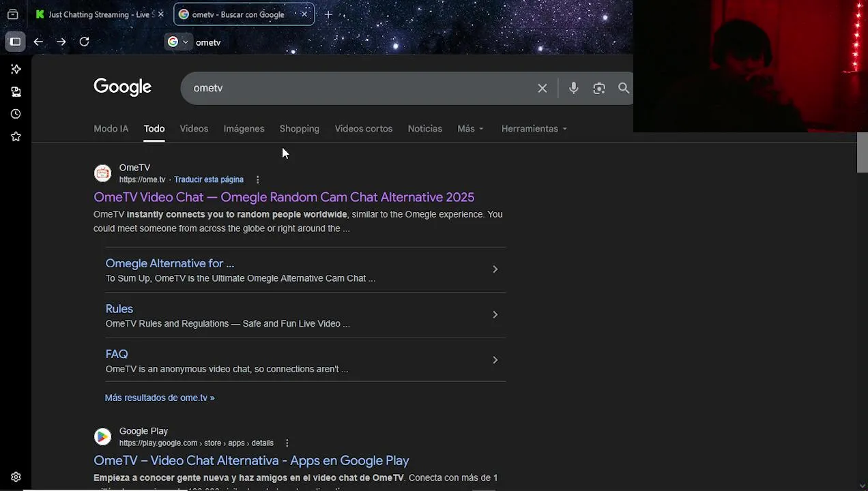The height and width of the screenshot is (491, 868).
Task: Switch to Noticias results
Action: point(425,129)
